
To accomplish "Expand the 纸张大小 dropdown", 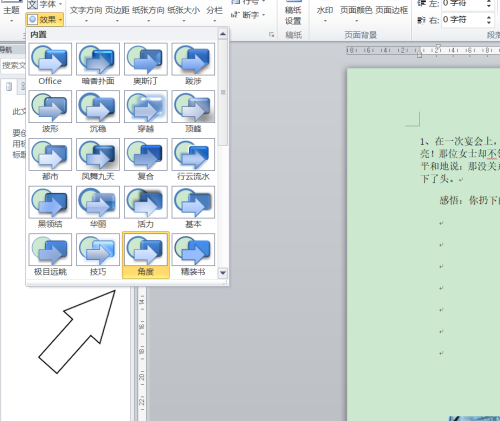I will pos(184,13).
